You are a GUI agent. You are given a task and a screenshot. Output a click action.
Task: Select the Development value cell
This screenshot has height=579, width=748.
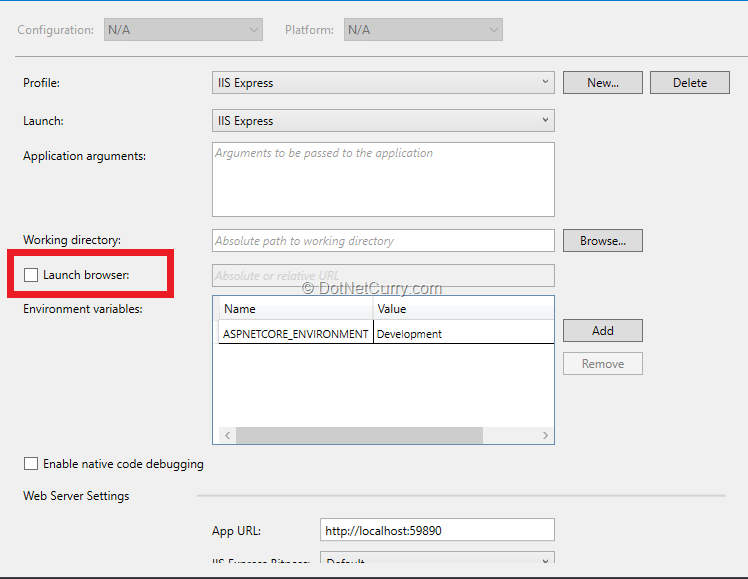point(464,334)
